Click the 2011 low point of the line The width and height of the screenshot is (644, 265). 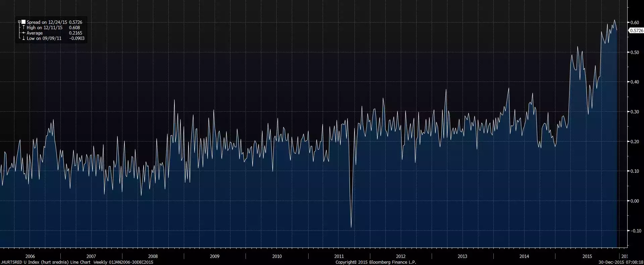[x=351, y=227]
